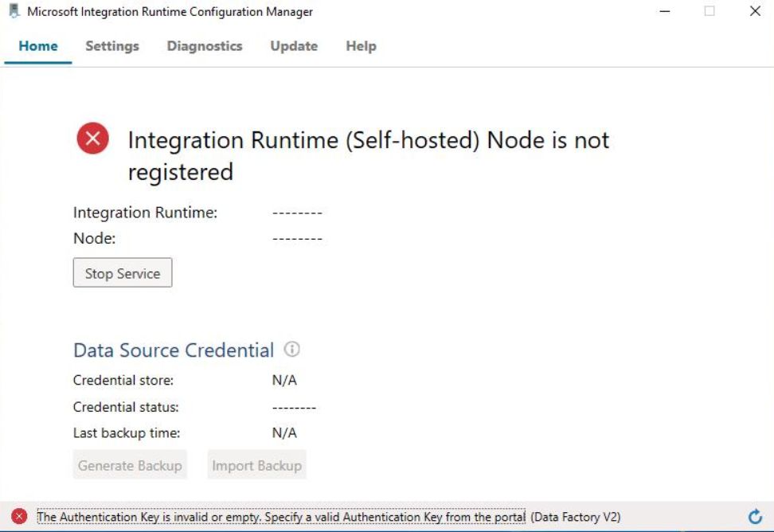
Task: Click the Data Source Credential info icon
Action: (x=291, y=350)
